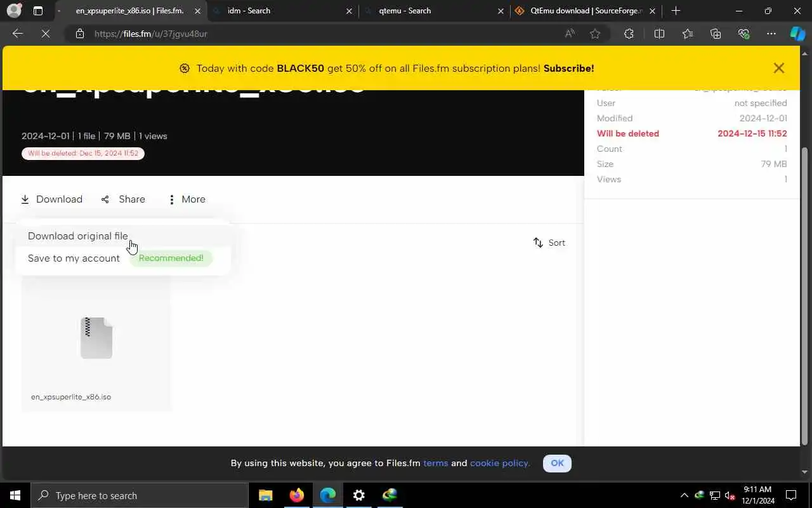Click the taskbar search box
Image resolution: width=812 pixels, height=508 pixels.
[x=140, y=495]
